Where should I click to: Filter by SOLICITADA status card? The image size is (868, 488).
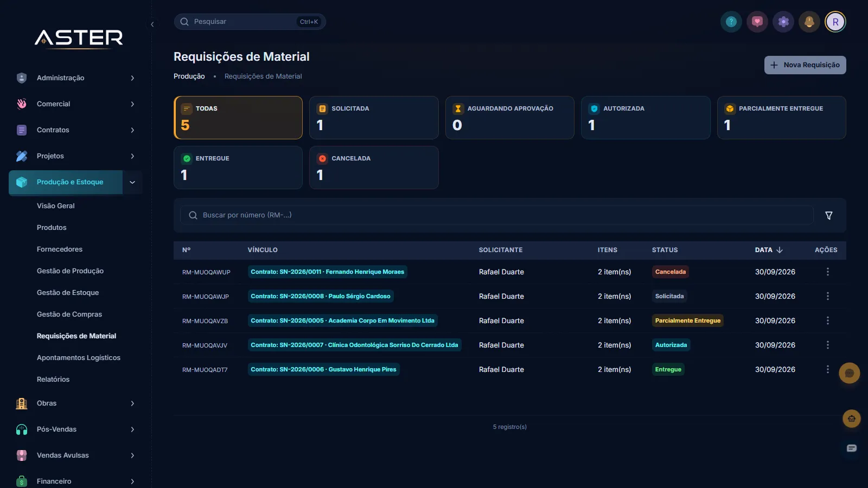374,118
